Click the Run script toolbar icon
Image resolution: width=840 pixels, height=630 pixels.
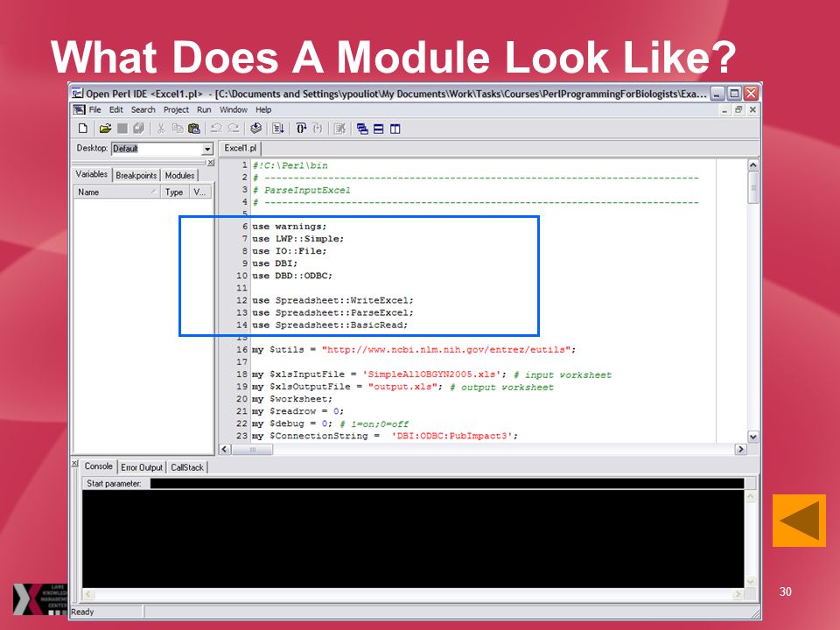(278, 129)
